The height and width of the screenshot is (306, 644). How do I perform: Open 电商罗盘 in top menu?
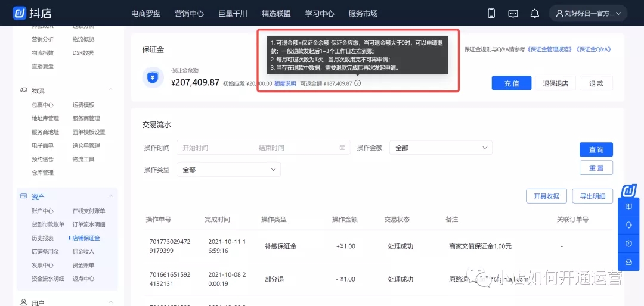point(146,14)
